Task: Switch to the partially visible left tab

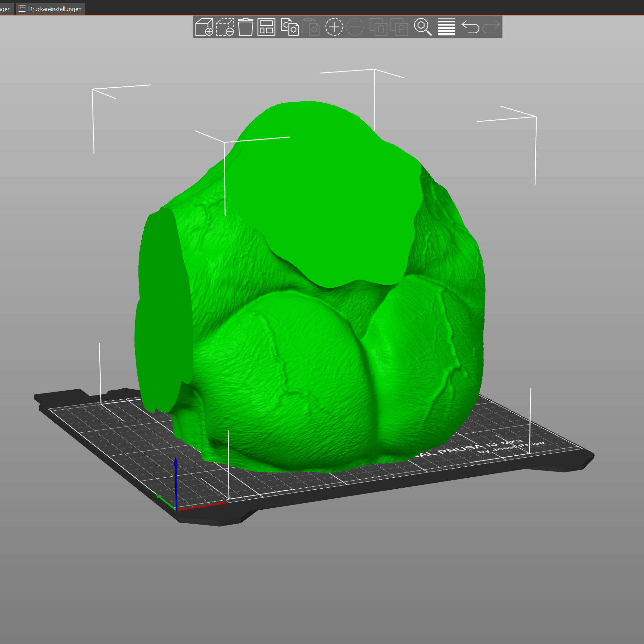Action: (x=6, y=9)
